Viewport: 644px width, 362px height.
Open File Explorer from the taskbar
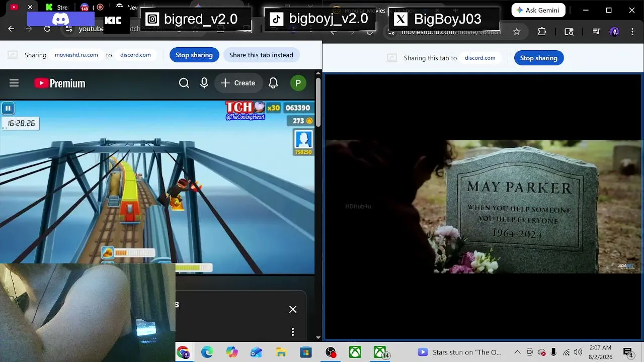(281, 352)
